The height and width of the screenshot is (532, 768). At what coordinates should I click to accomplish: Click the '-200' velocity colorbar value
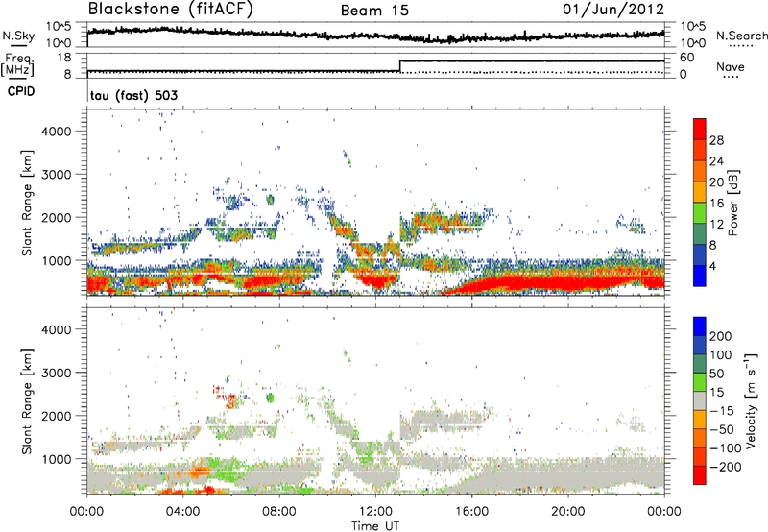click(726, 467)
